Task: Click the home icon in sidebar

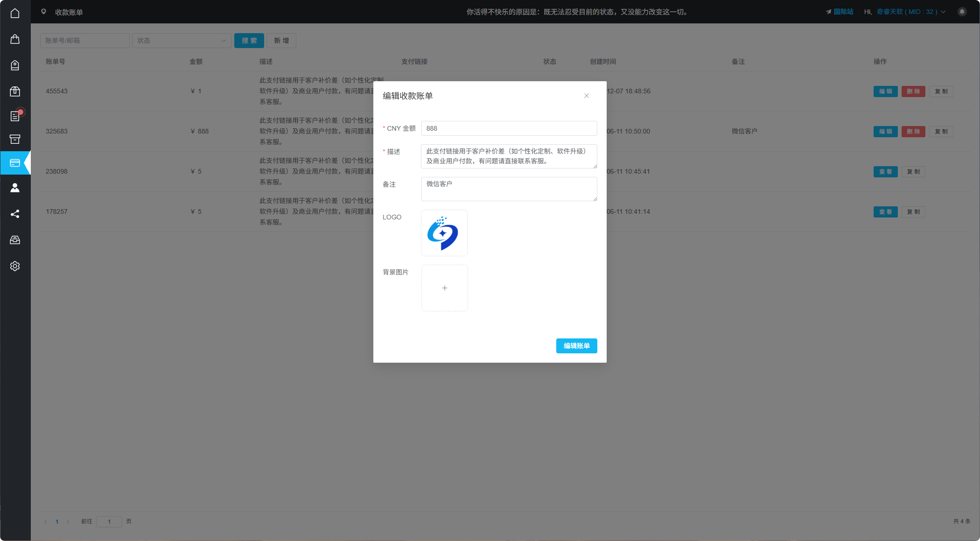Action: tap(15, 13)
